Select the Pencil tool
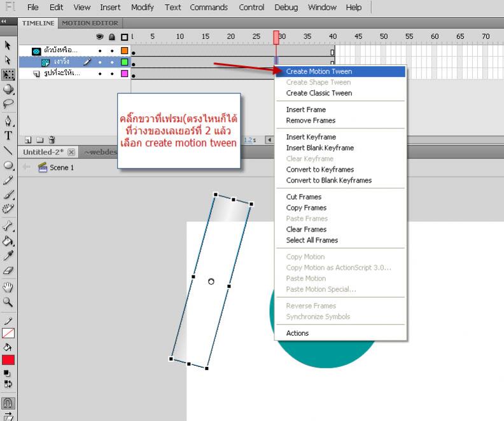 click(8, 180)
